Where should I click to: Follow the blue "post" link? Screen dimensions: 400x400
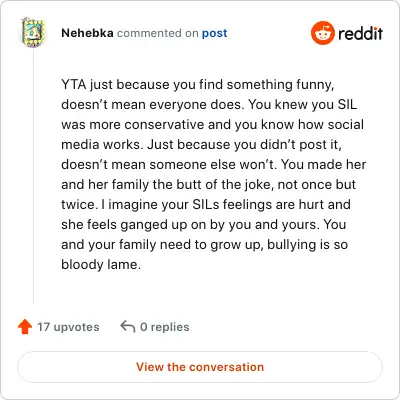[x=215, y=33]
